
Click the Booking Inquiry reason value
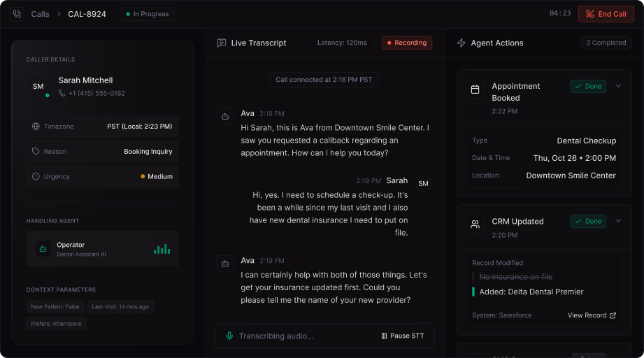pyautogui.click(x=148, y=152)
